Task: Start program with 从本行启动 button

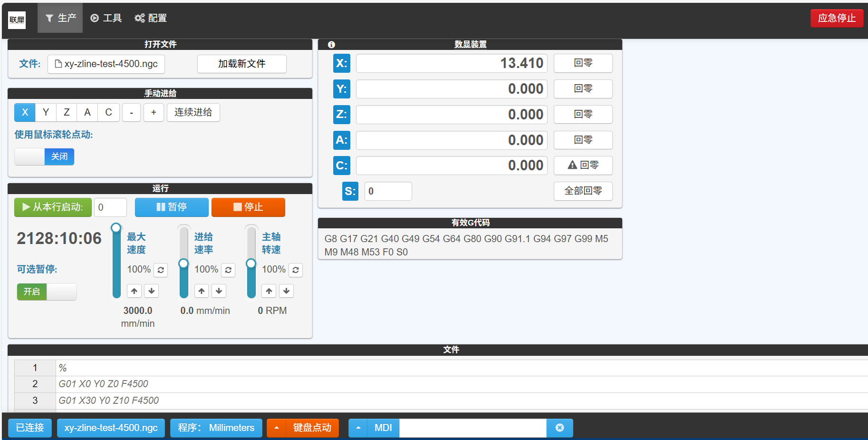Action: pos(53,207)
